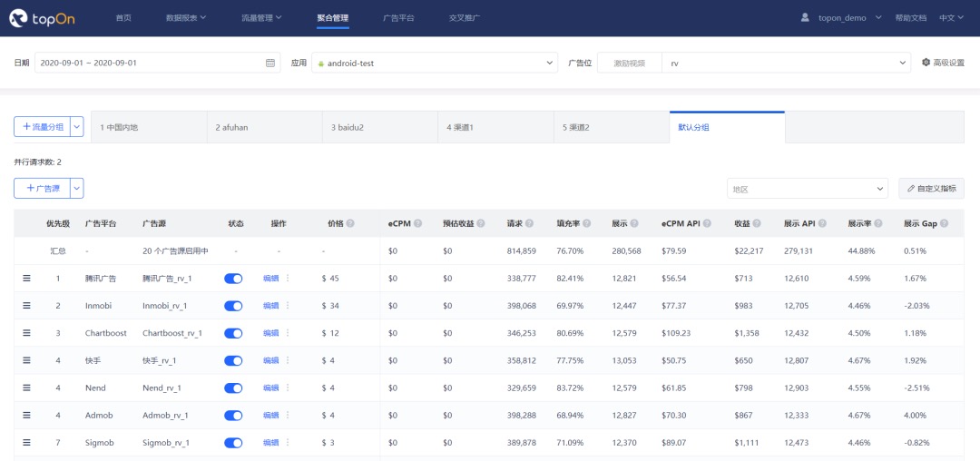
Task: Click the user profile icon topon_demo
Action: tap(805, 17)
